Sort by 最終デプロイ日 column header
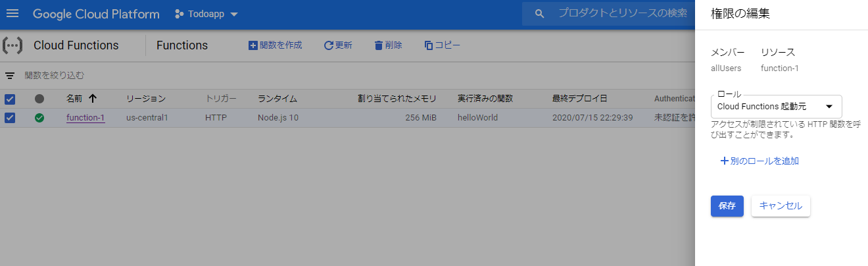Screen dimensions: 868x266 (x=579, y=99)
